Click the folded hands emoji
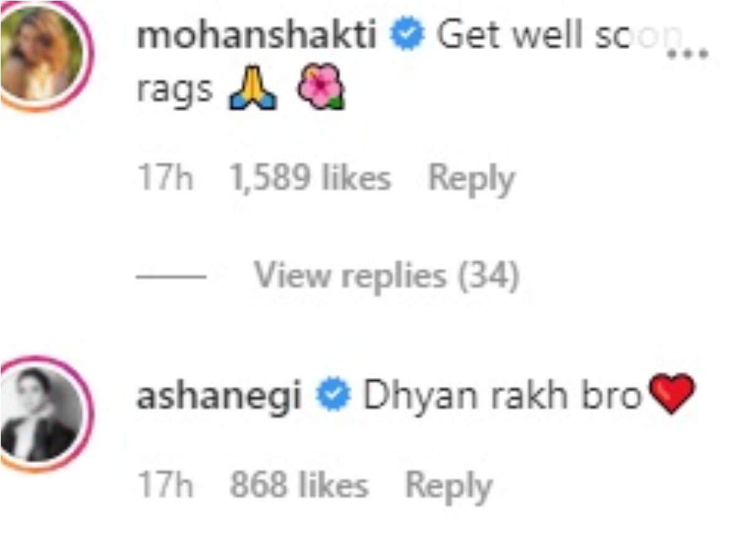Screen dimensions: 747x560 click(x=253, y=91)
